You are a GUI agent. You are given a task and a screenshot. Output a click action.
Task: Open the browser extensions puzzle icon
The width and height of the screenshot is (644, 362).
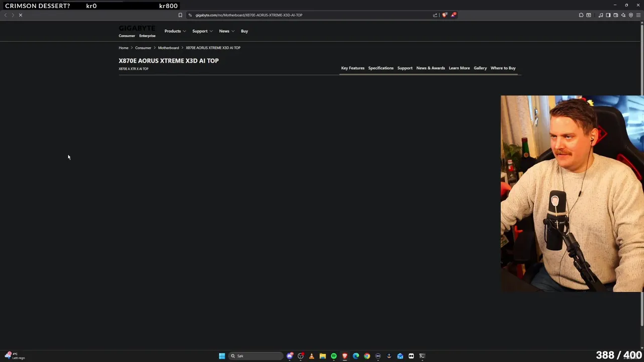click(581, 15)
